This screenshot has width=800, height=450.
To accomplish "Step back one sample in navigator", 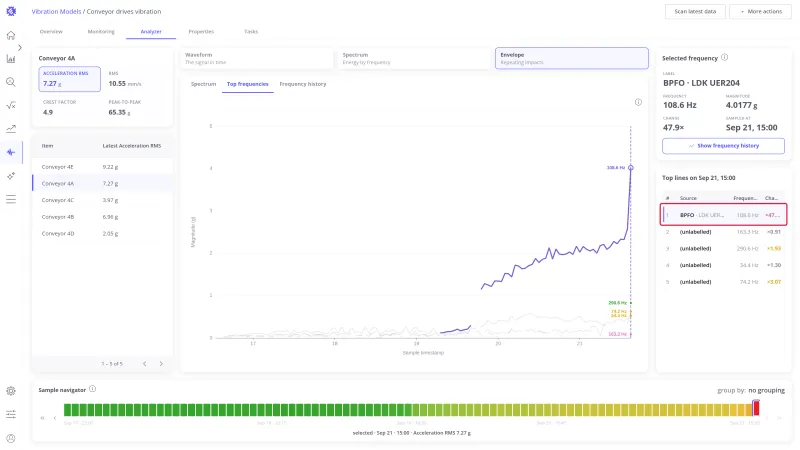I will tap(55, 418).
